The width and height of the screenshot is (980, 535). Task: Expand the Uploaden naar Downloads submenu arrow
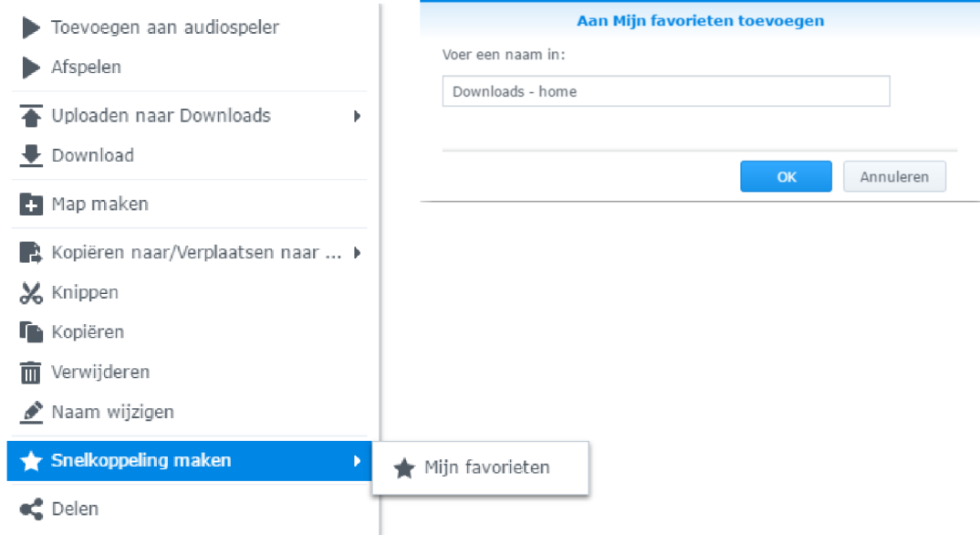pyautogui.click(x=357, y=116)
